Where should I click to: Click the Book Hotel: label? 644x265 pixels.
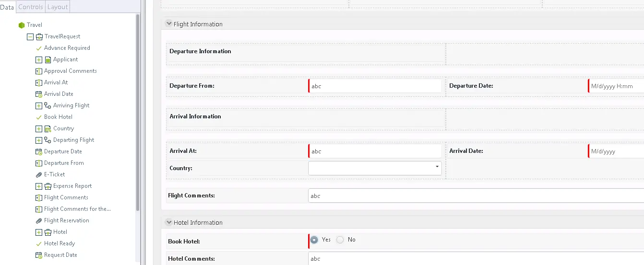pyautogui.click(x=184, y=242)
